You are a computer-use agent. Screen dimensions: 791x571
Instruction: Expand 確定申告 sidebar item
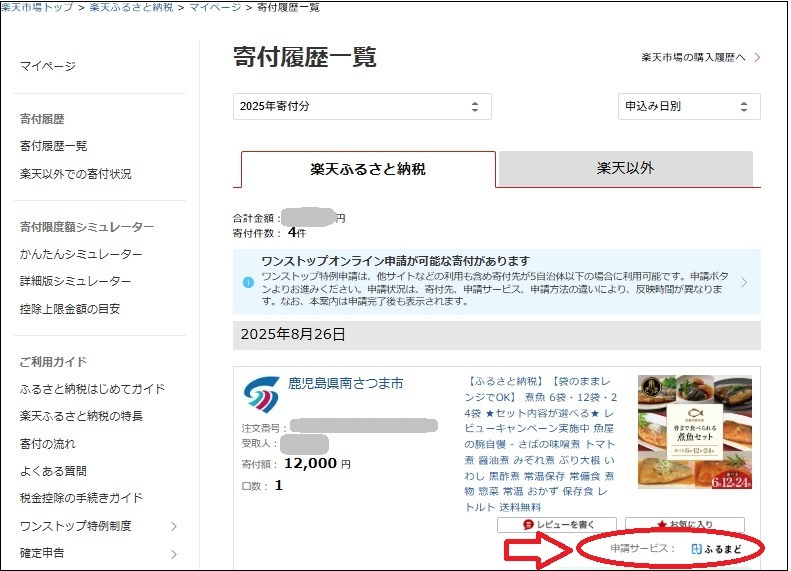click(x=173, y=553)
